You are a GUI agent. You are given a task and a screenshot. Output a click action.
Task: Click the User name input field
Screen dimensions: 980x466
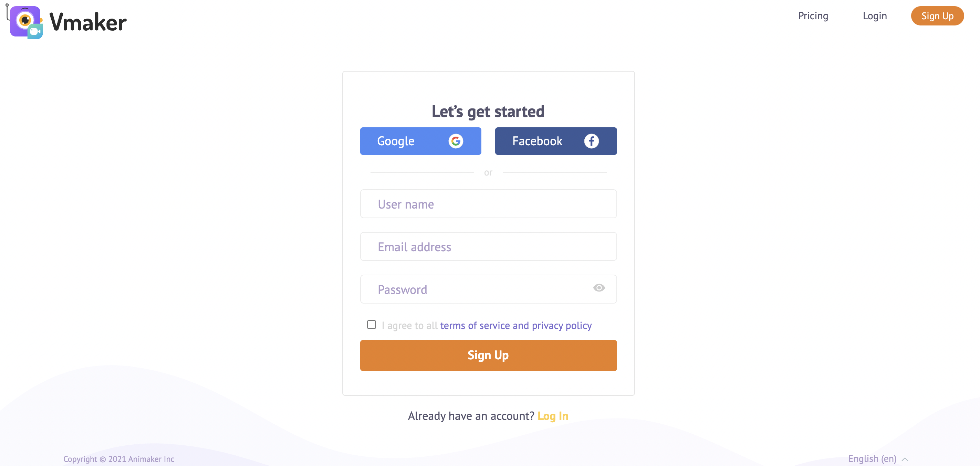click(x=488, y=203)
